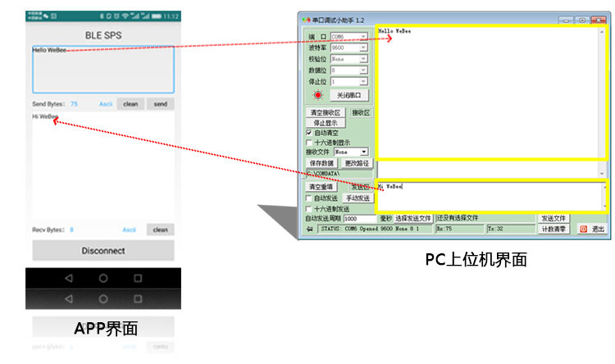615x364 pixels.
Task: Click the 清空重填 button
Action: click(x=321, y=187)
